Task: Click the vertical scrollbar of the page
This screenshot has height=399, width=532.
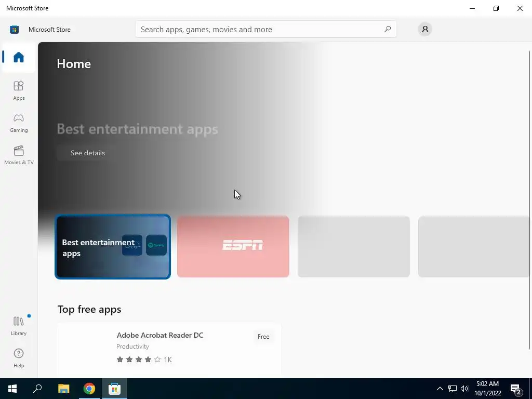Action: coord(529,199)
